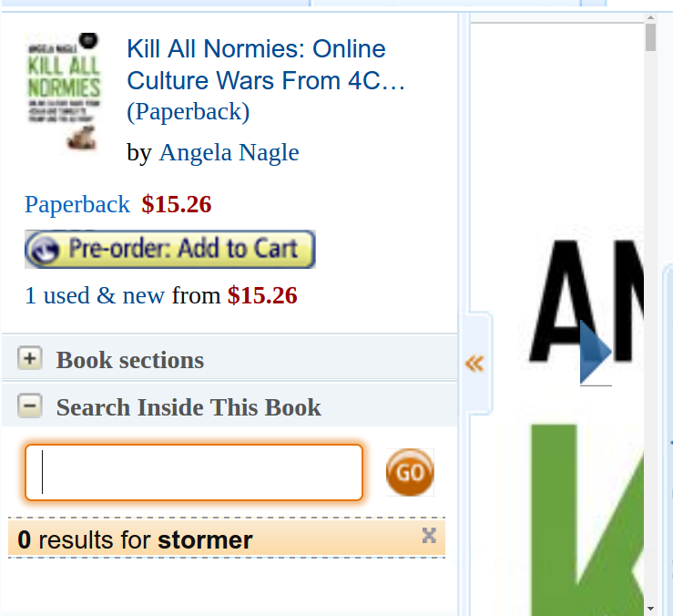Viewport: 673px width, 616px height.
Task: Open the Kill All Normies title link
Action: point(266,65)
